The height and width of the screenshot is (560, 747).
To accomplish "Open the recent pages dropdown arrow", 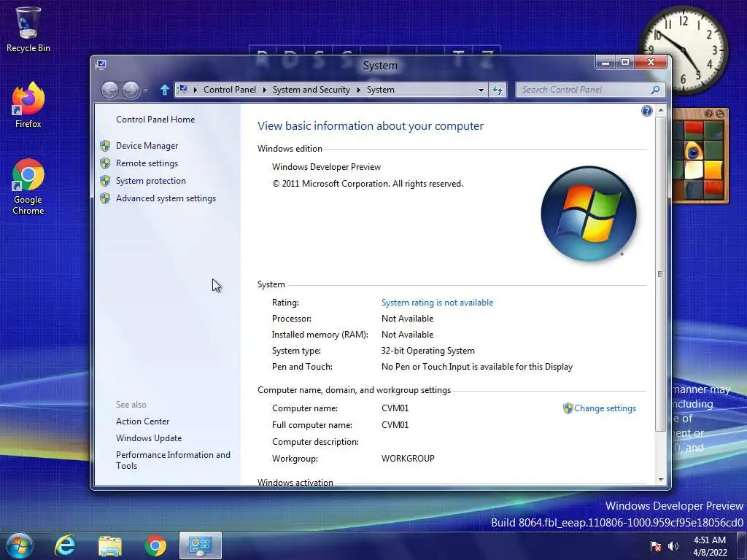I will 146,90.
